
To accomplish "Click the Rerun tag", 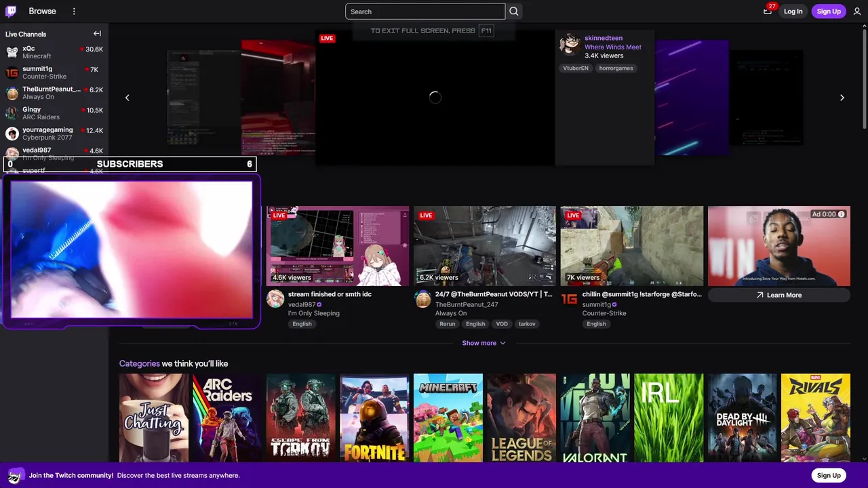I will coord(448,324).
